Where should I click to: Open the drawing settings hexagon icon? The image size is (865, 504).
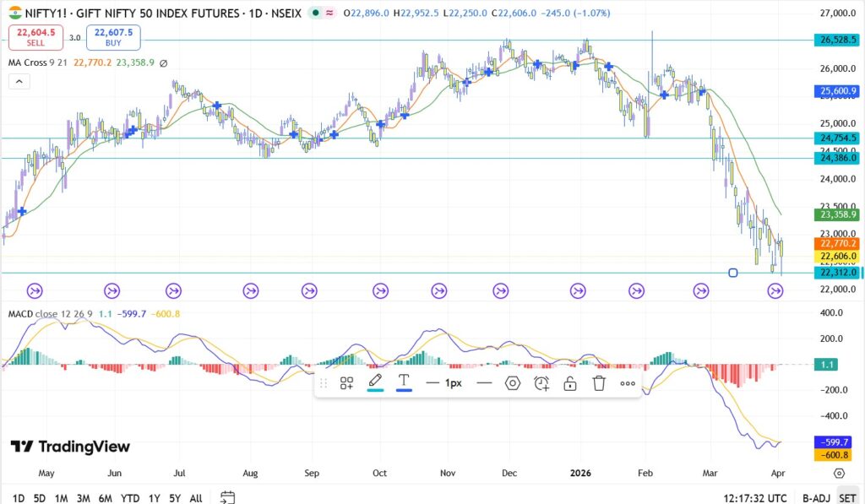click(x=513, y=383)
